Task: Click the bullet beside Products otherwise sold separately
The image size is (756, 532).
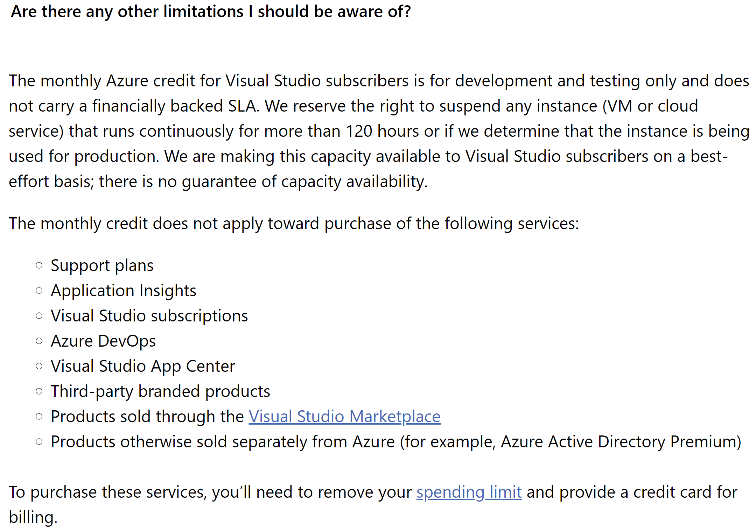Action: coord(39,442)
